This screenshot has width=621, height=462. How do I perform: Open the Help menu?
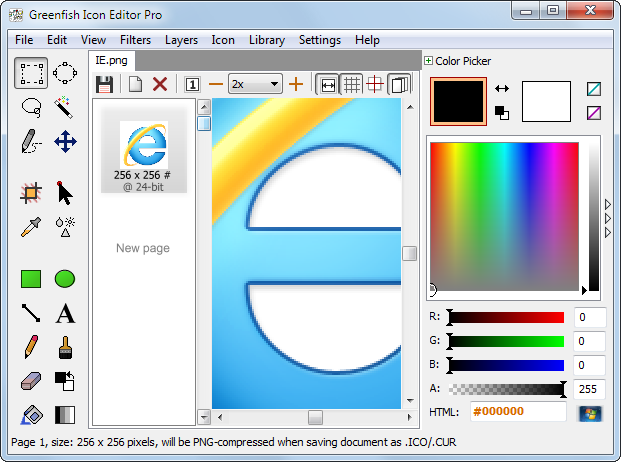pyautogui.click(x=368, y=40)
